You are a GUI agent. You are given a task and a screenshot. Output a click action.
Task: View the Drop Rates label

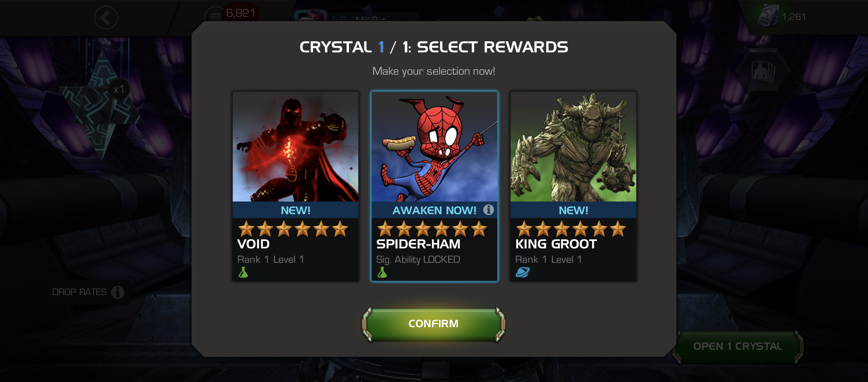pos(79,292)
